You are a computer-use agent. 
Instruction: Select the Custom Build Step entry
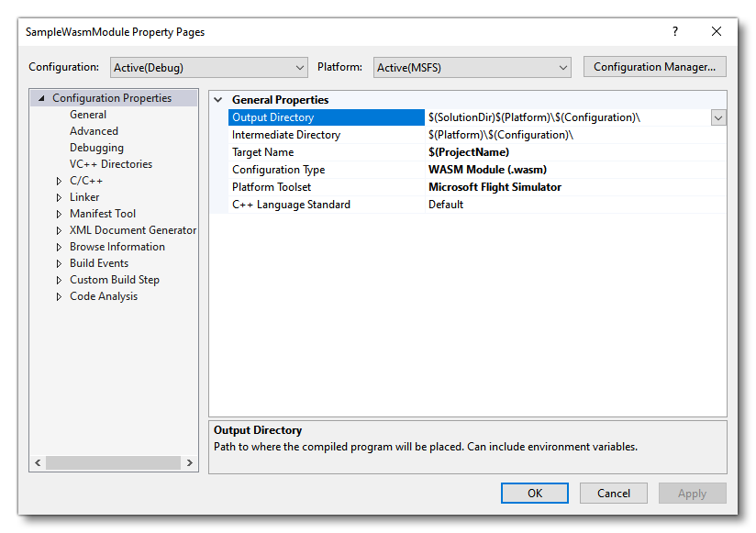point(115,280)
